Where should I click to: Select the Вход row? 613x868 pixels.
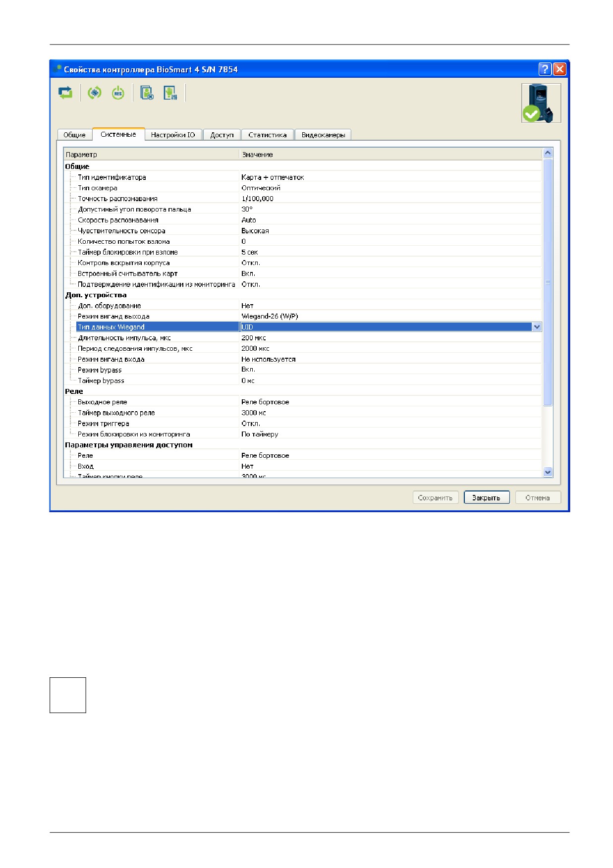[x=303, y=466]
